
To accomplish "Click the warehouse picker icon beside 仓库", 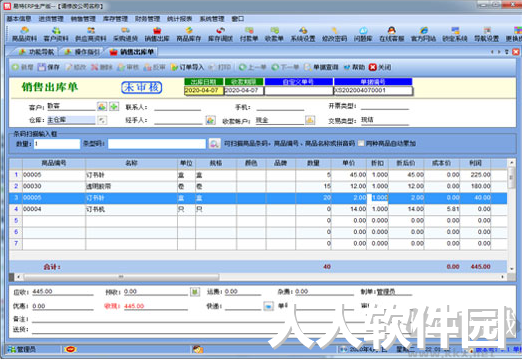I will pyautogui.click(x=102, y=120).
